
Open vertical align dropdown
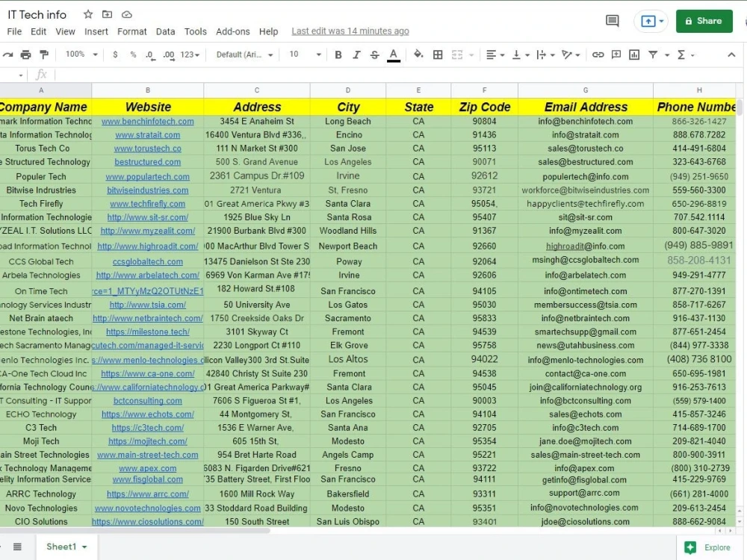pyautogui.click(x=521, y=55)
